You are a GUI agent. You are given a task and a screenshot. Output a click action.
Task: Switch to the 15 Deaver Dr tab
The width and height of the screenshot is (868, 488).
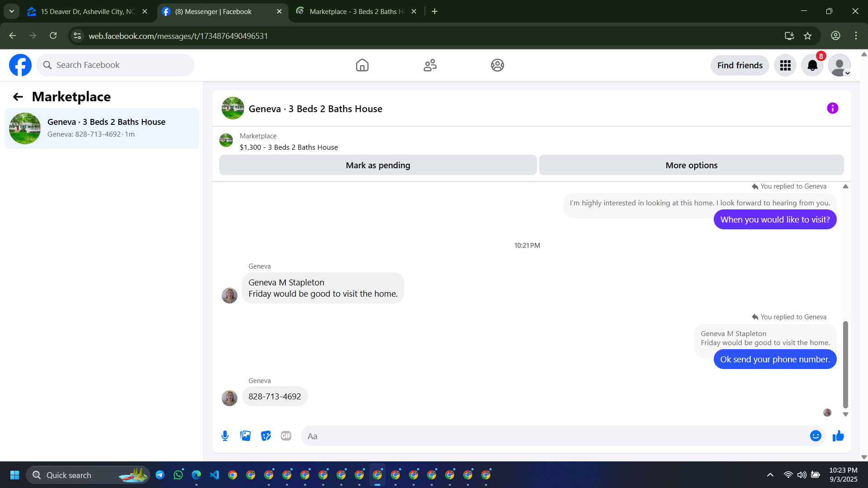(88, 11)
